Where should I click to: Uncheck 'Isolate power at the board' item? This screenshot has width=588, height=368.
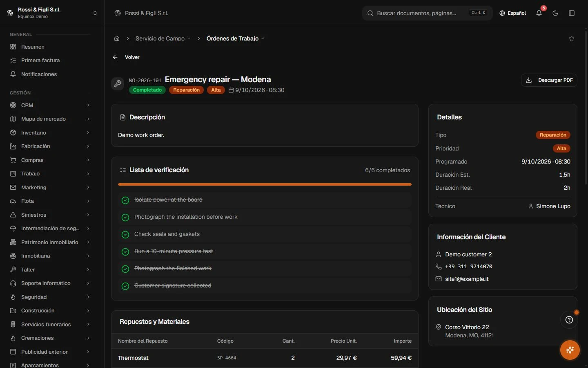coord(125,200)
